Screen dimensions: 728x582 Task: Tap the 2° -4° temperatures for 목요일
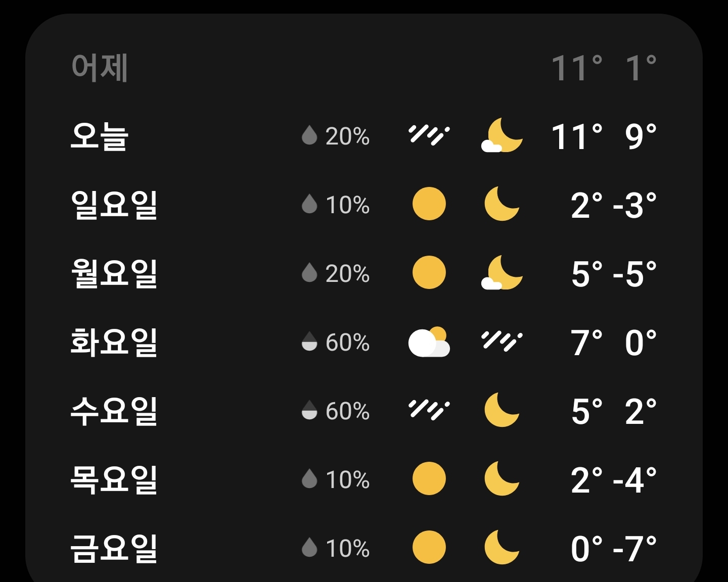(x=613, y=480)
